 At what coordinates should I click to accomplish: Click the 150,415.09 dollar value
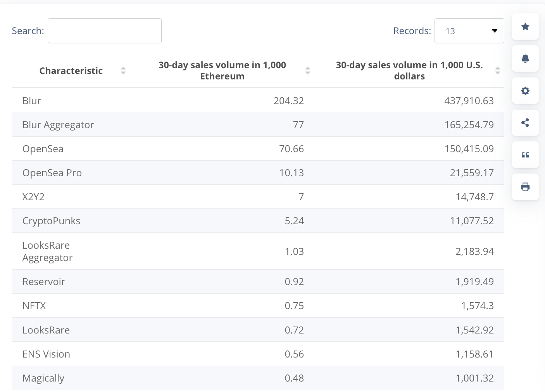click(x=469, y=149)
